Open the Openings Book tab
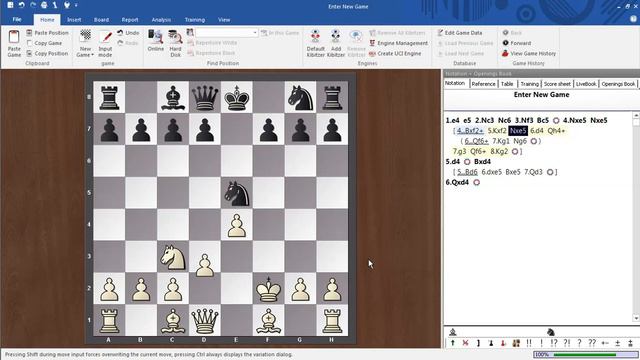640x360 pixels. click(618, 84)
